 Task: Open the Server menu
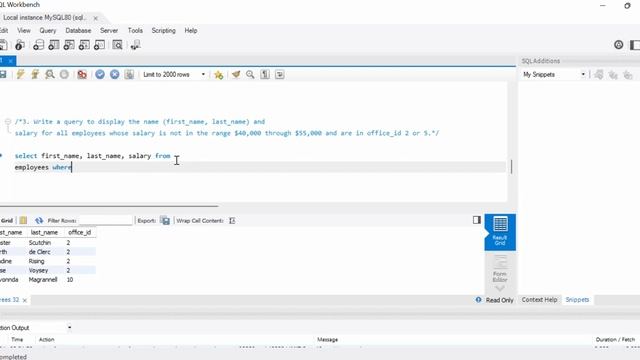(109, 31)
